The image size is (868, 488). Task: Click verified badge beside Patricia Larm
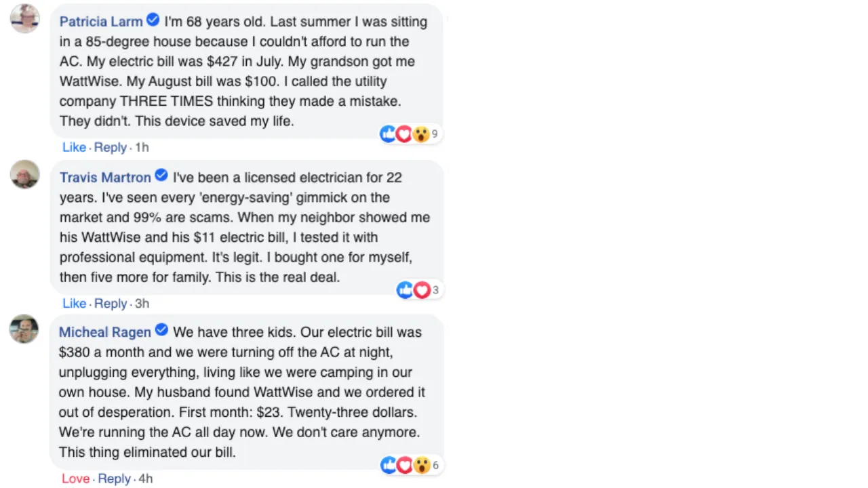(x=153, y=20)
